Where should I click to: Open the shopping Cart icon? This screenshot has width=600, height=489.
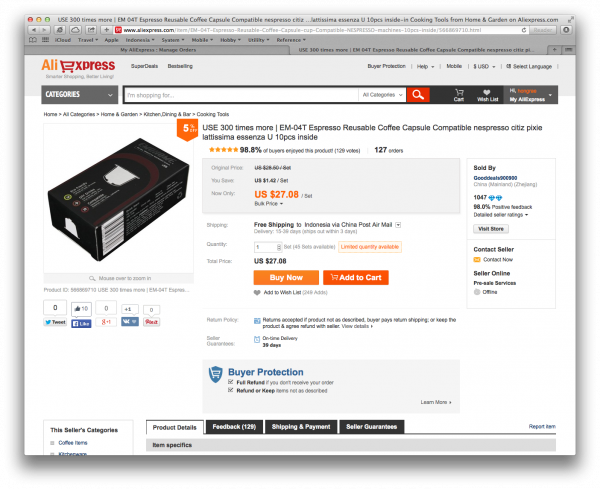(x=459, y=95)
